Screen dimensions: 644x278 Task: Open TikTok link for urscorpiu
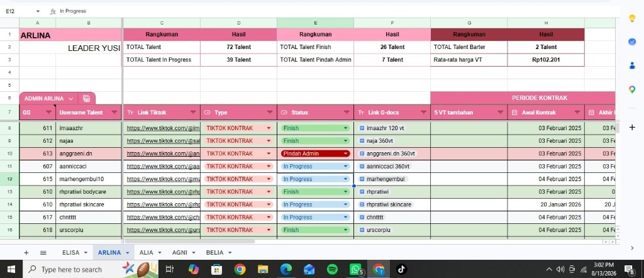(x=163, y=230)
